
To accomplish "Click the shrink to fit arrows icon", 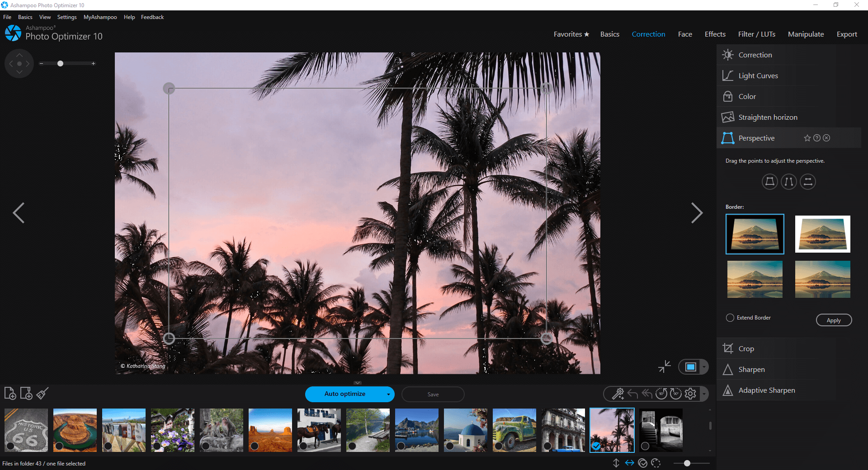I will coord(664,367).
